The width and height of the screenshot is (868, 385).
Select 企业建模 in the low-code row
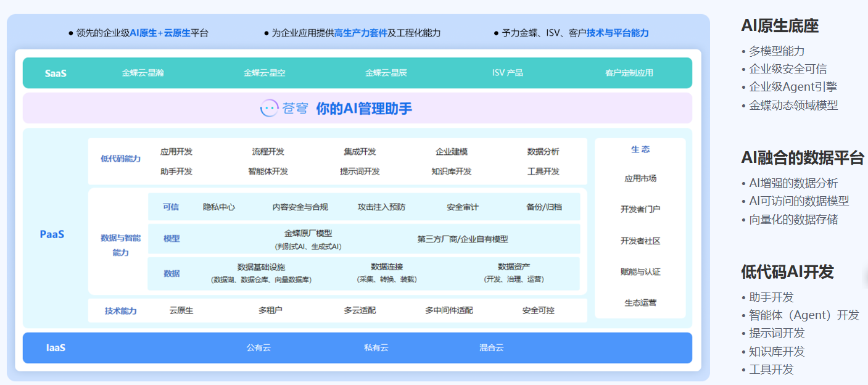(x=452, y=152)
